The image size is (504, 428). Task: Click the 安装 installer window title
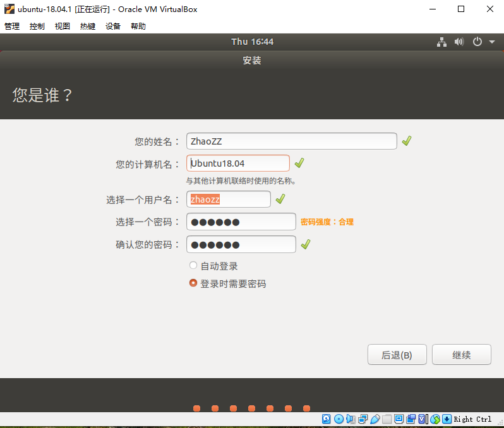(252, 61)
